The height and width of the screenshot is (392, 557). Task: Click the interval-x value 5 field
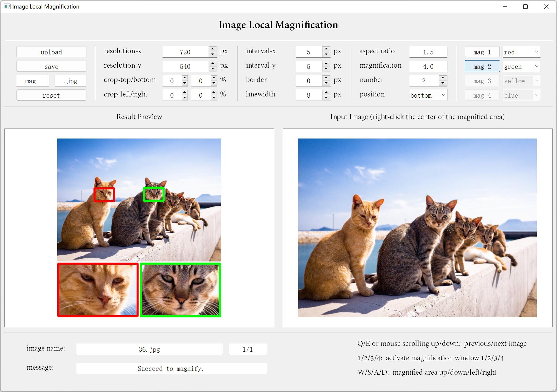309,52
